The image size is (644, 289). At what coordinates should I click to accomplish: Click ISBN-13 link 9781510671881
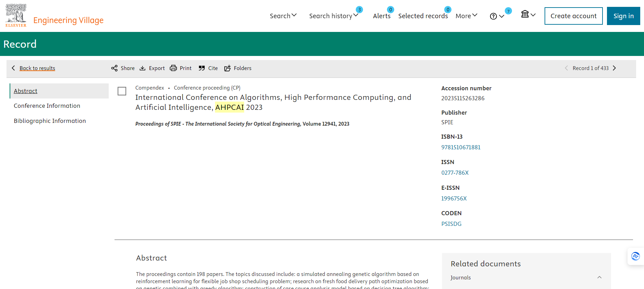tap(461, 147)
